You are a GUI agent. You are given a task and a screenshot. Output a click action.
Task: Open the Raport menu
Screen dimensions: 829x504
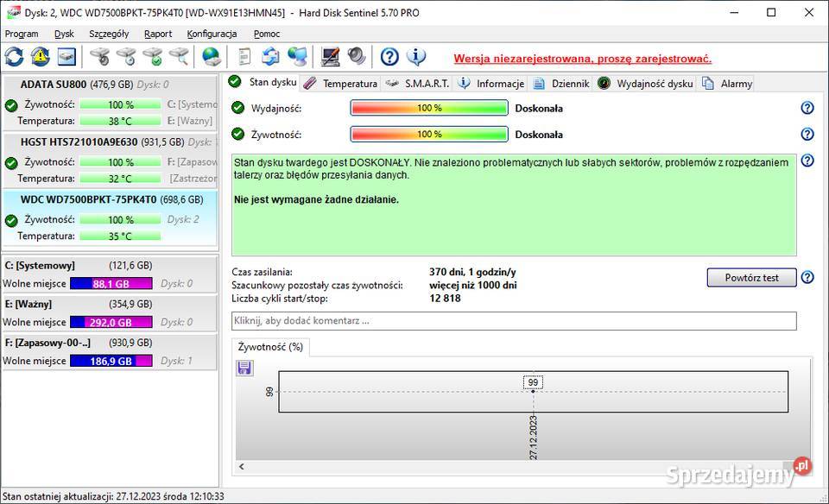pos(158,34)
